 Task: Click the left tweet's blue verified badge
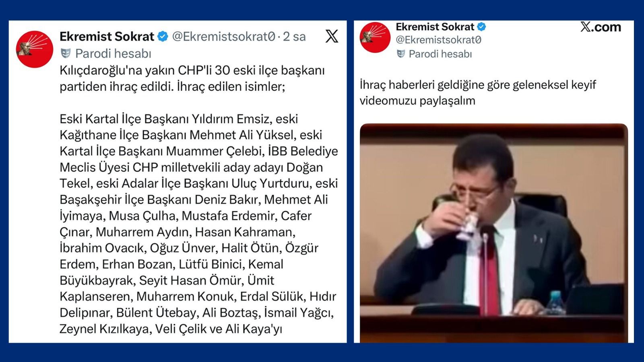(x=163, y=37)
